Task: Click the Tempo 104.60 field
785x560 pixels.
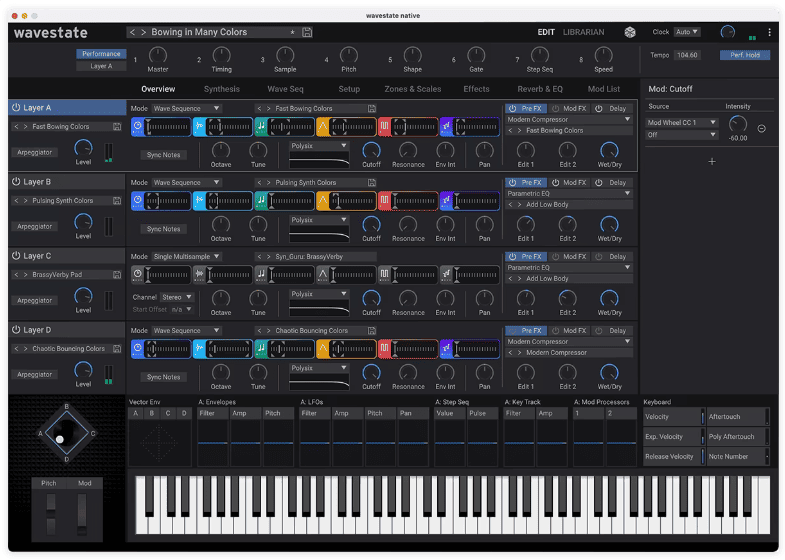Action: point(687,55)
